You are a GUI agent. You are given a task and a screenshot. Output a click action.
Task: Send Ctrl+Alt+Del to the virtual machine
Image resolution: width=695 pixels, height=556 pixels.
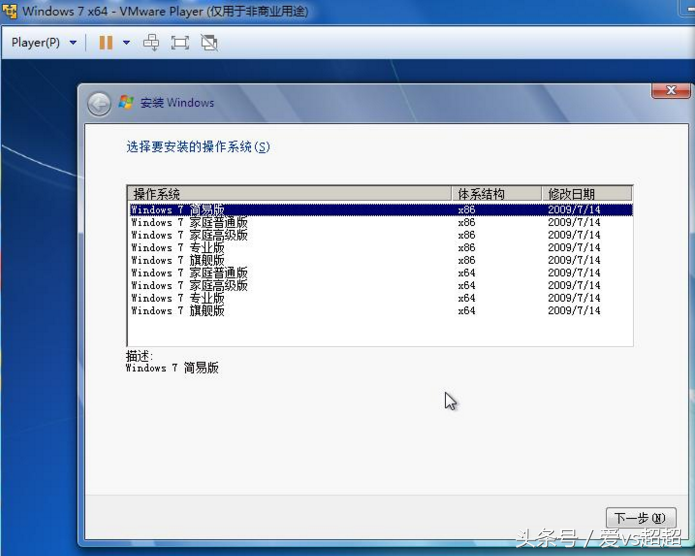[x=151, y=43]
